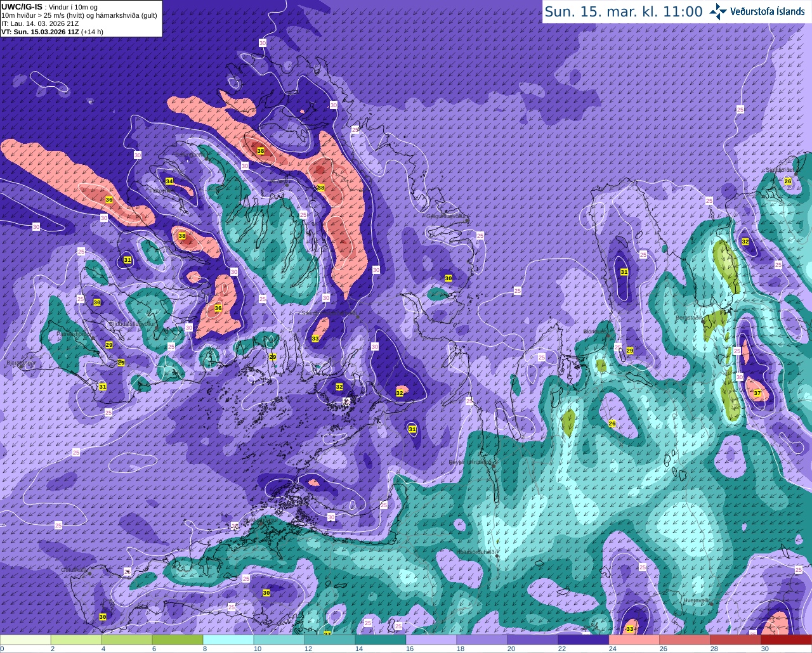Image resolution: width=812 pixels, height=653 pixels.
Task: Pick the dark purple 22–24 swatch in the colour bar
Action: pyautogui.click(x=584, y=640)
